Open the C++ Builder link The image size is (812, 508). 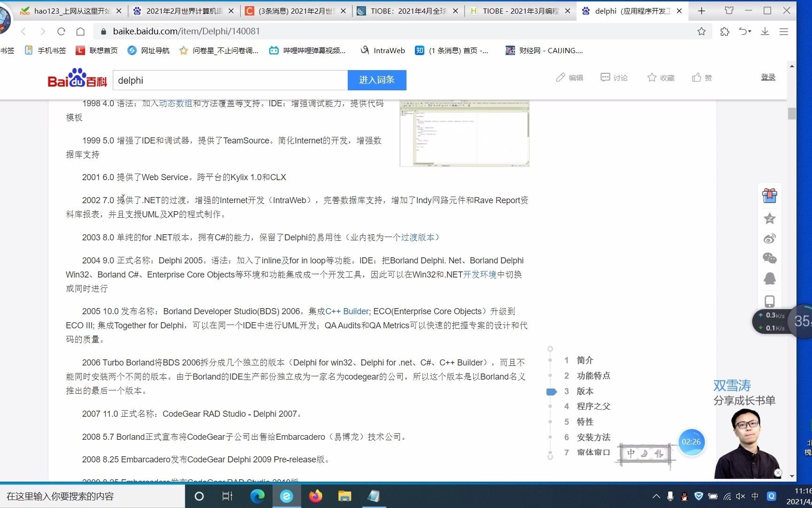click(347, 311)
